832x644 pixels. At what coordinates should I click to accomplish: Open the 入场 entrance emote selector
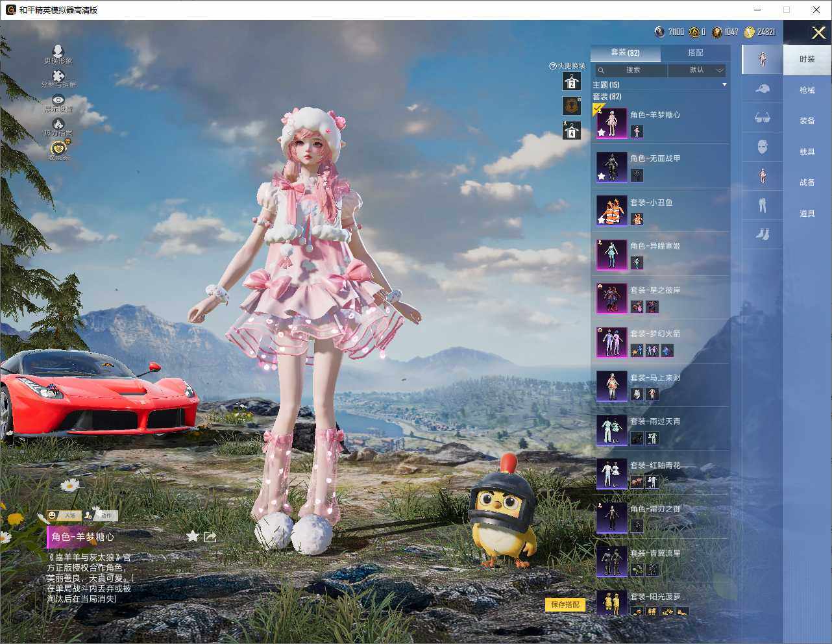coord(62,515)
